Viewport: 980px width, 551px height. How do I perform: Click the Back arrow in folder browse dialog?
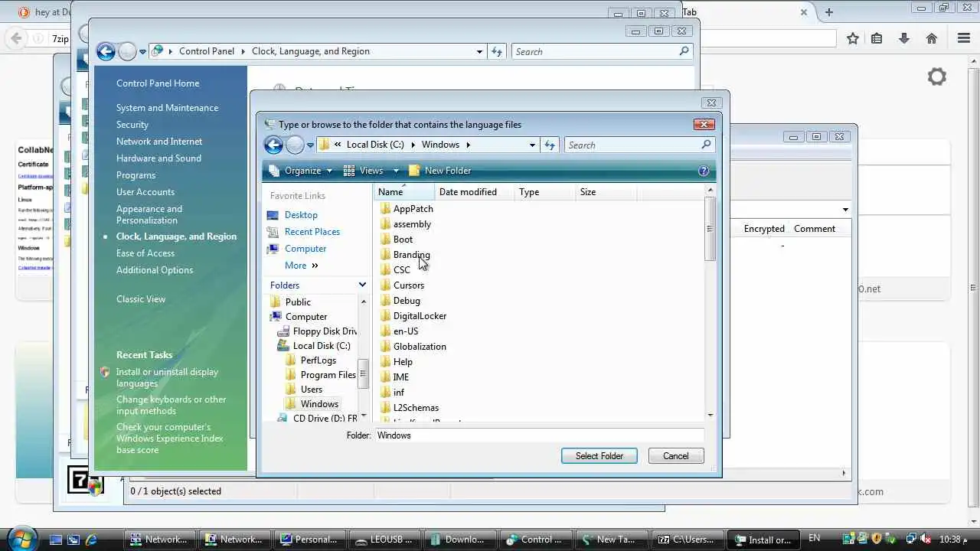point(273,145)
